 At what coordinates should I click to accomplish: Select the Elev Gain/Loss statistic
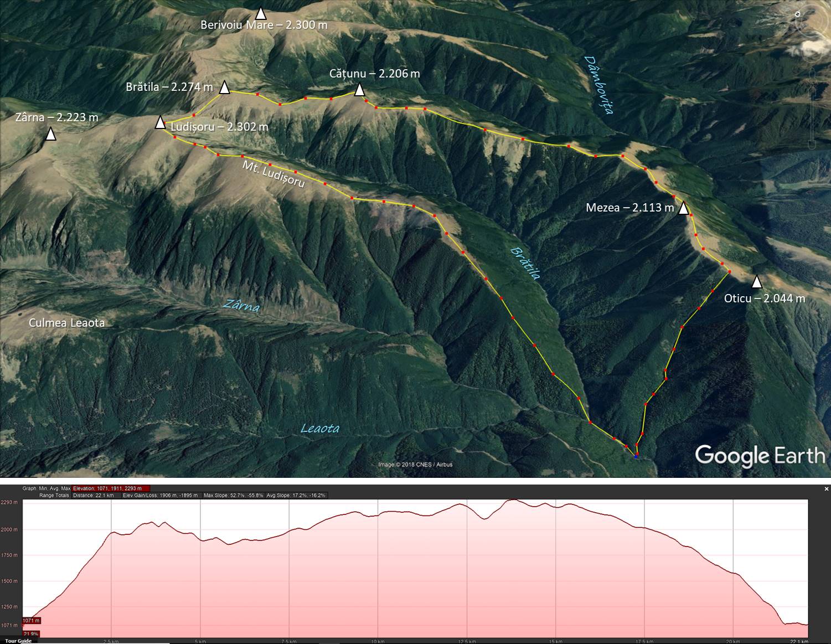tap(161, 495)
